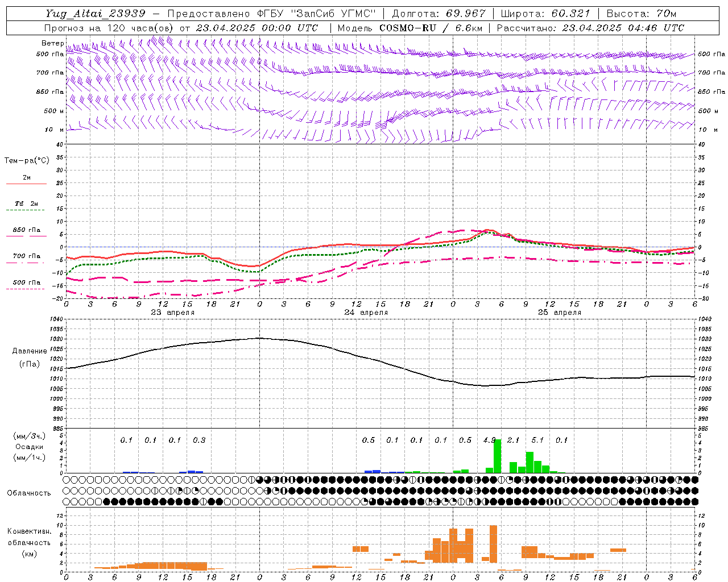Click 'Рассчитано: 23.04.2025 04:46 UTC' text
Image resolution: width=728 pixels, height=582 pixels.
(x=590, y=28)
